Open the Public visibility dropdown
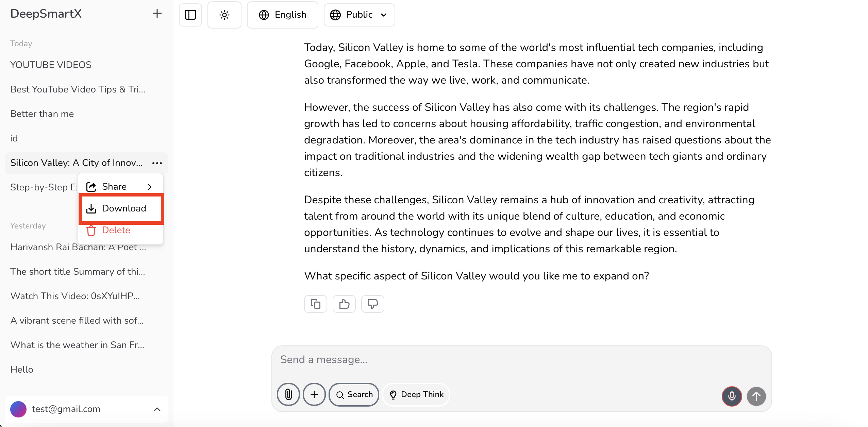Viewport: 868px width, 427px height. coord(359,15)
